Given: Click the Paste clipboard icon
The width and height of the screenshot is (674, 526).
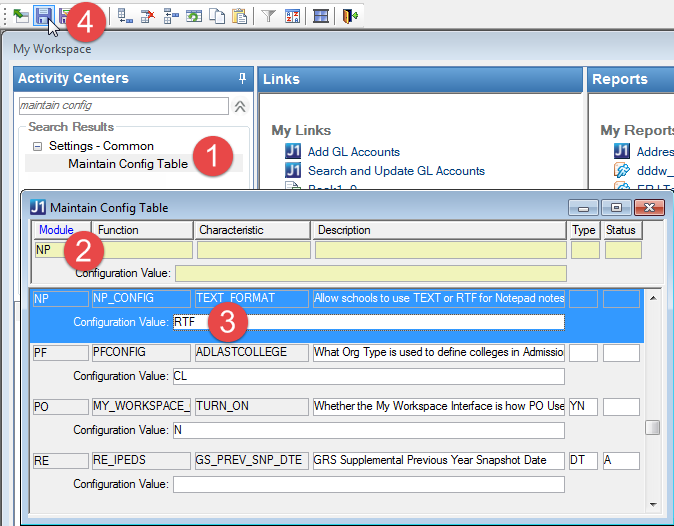Looking at the screenshot, I should point(239,16).
